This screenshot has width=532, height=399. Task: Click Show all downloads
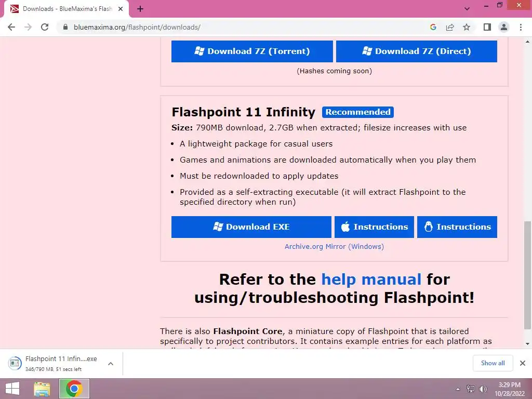pos(493,363)
